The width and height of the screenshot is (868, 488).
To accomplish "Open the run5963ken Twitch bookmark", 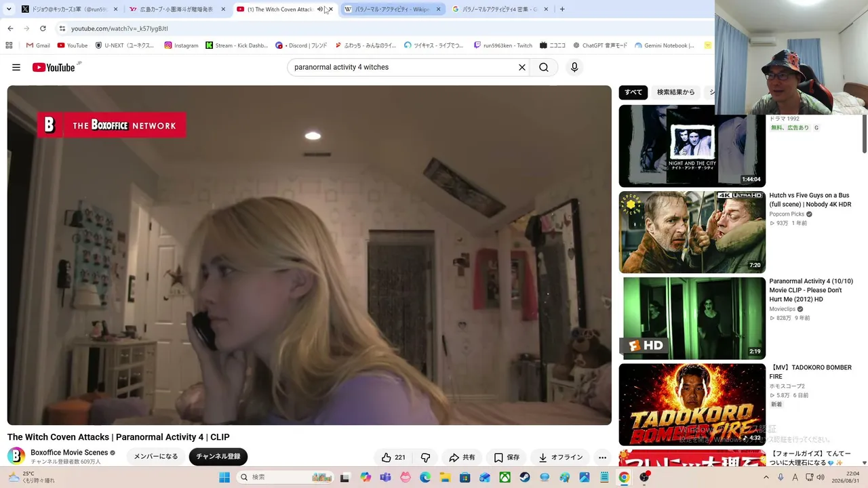I will click(503, 45).
